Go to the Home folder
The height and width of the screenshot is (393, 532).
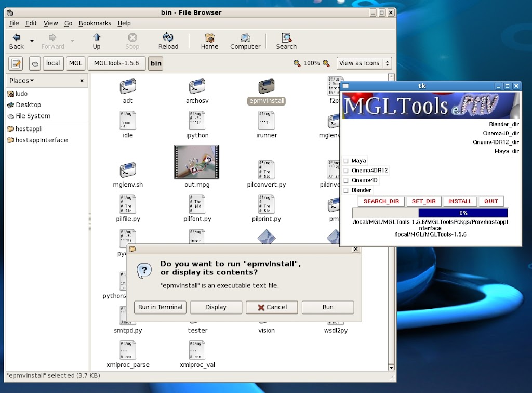tap(210, 42)
